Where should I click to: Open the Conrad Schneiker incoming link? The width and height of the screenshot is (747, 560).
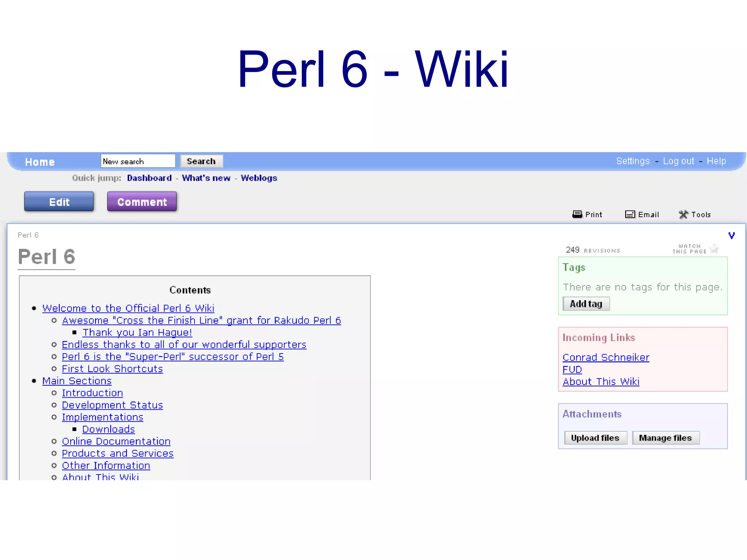click(x=606, y=358)
